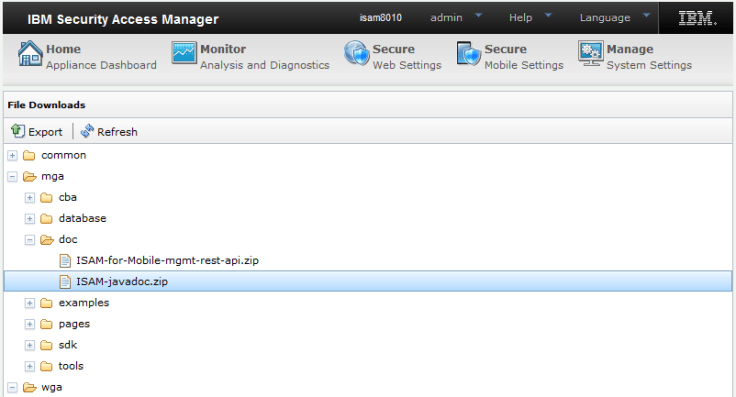
Task: Expand the cba folder node
Action: 30,198
